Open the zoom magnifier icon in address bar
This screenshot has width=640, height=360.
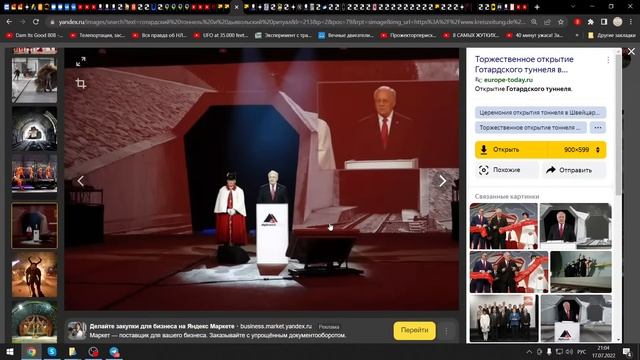[x=534, y=22]
